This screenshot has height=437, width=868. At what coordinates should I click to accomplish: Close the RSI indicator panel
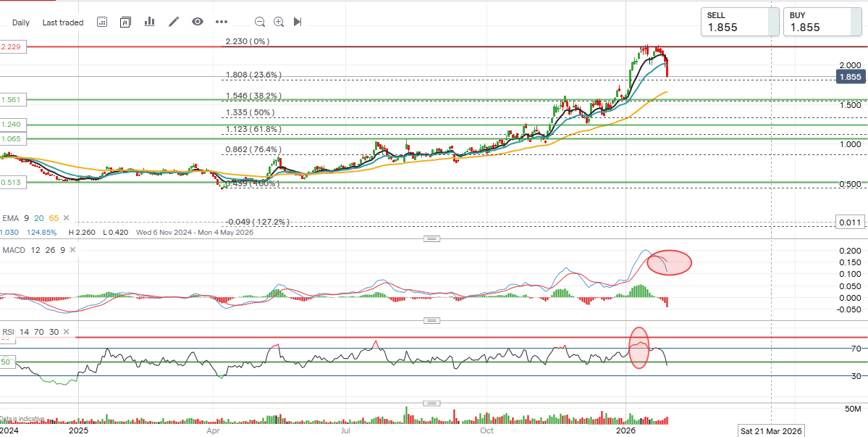(66, 332)
